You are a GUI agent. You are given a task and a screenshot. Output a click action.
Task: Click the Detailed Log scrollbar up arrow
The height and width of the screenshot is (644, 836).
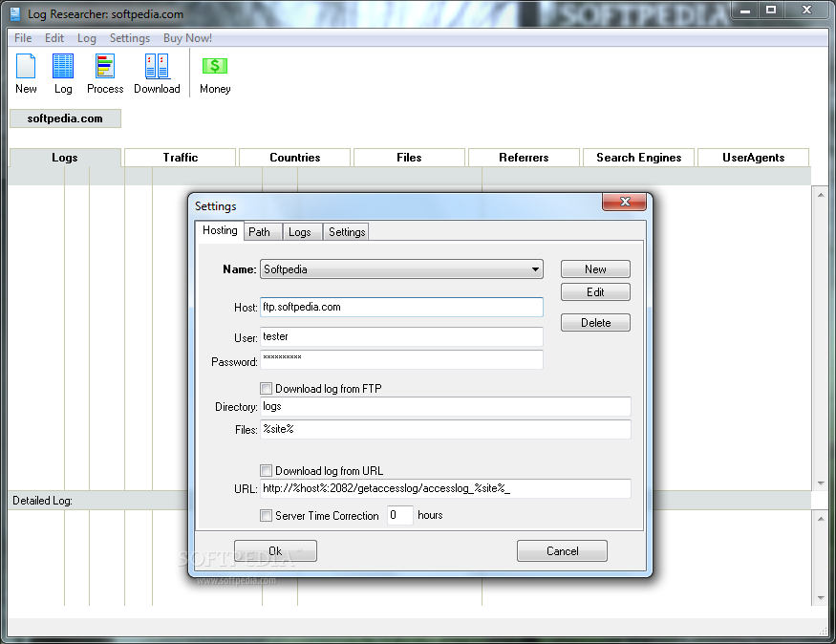821,519
